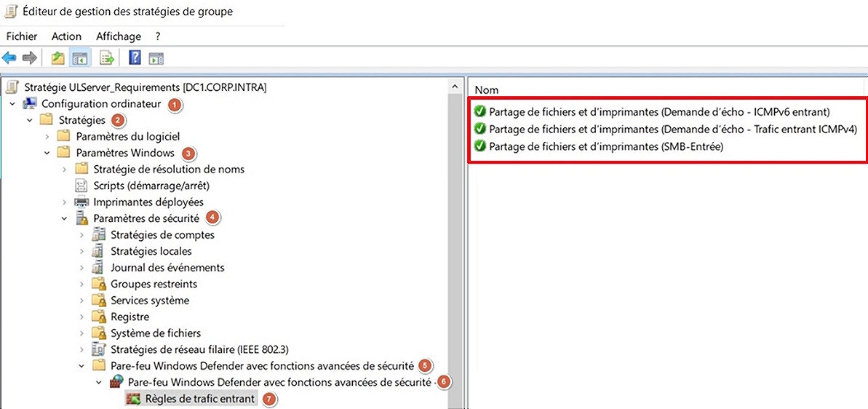Viewport: 868px width, 409px height.
Task: Click green checkmark of SMB-Entrée rule
Action: (x=480, y=147)
